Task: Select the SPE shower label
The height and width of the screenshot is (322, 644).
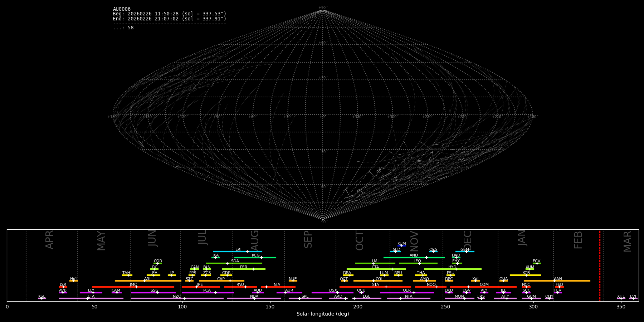Action: (x=305, y=297)
